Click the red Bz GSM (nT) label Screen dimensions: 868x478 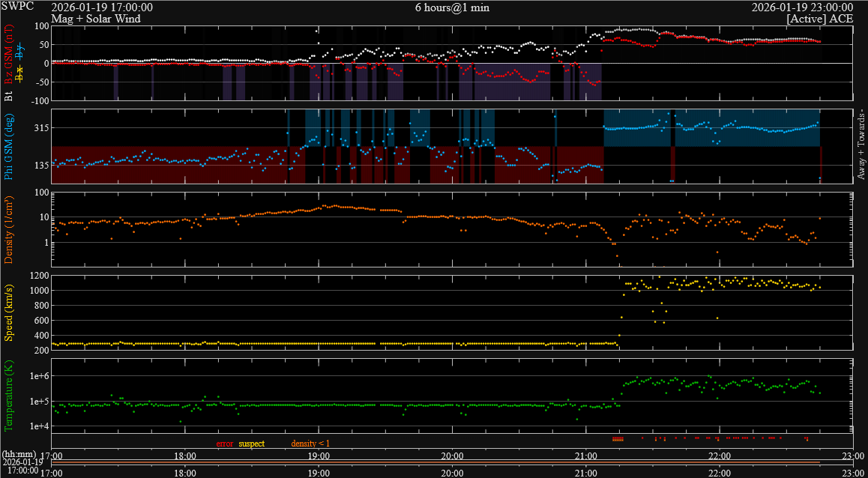coord(9,52)
